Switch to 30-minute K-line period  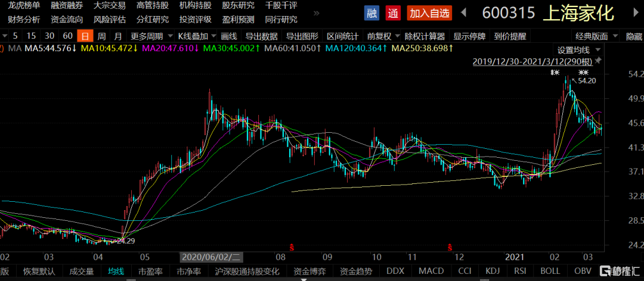tap(49, 36)
